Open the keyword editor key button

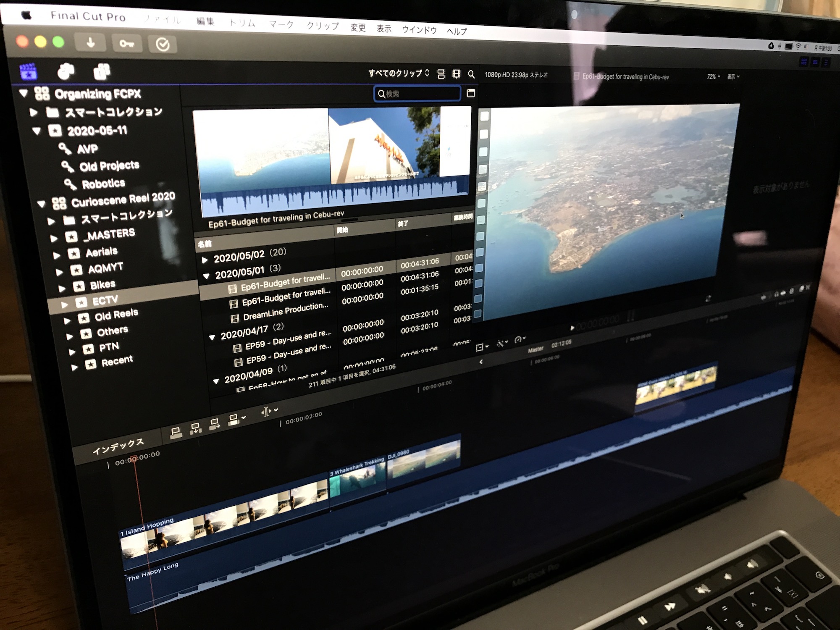pos(126,44)
